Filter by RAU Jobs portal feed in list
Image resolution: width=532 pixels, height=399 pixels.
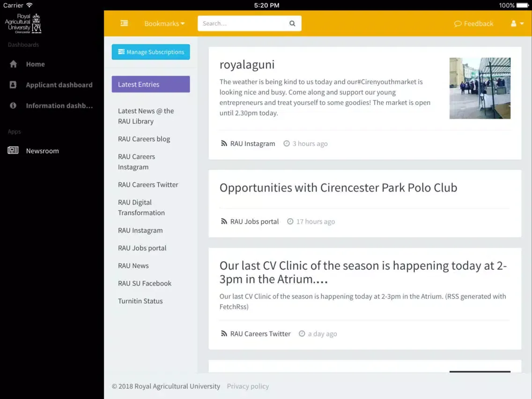click(142, 248)
